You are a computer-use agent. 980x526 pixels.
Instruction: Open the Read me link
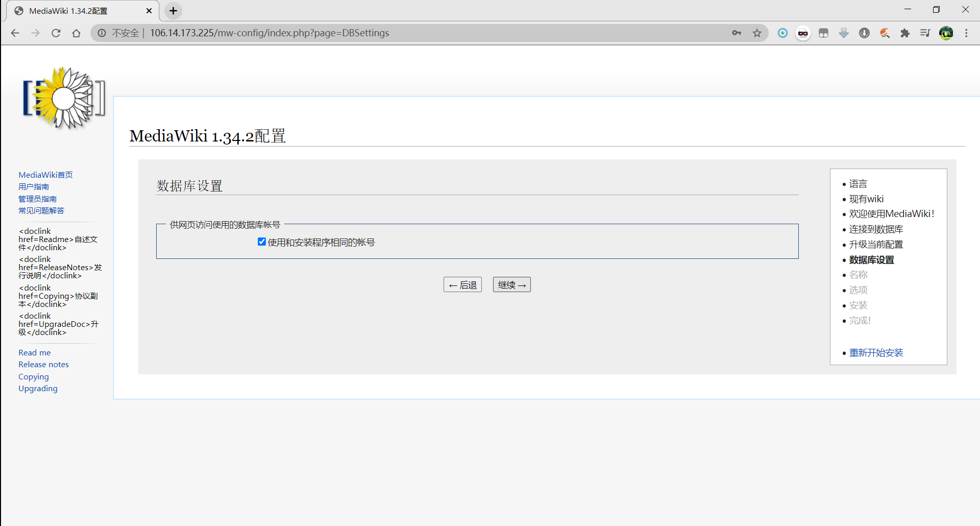[35, 352]
